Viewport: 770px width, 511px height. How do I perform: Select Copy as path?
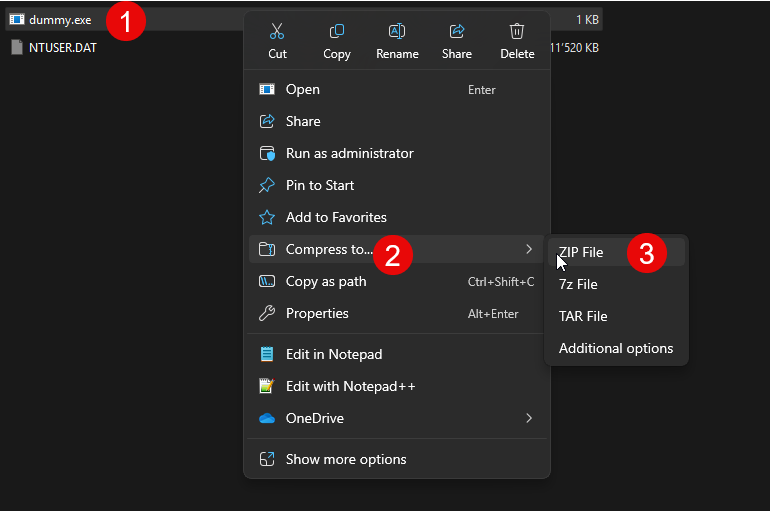[326, 281]
